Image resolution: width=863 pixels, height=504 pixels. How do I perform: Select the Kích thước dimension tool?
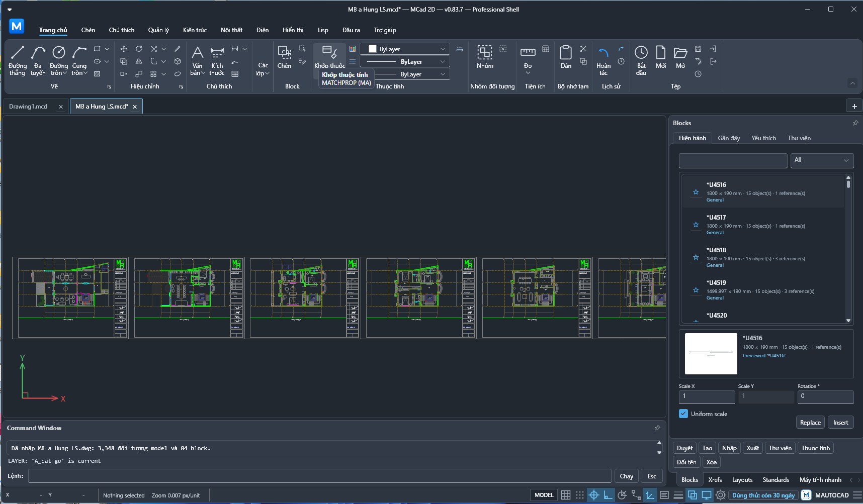coord(217,60)
